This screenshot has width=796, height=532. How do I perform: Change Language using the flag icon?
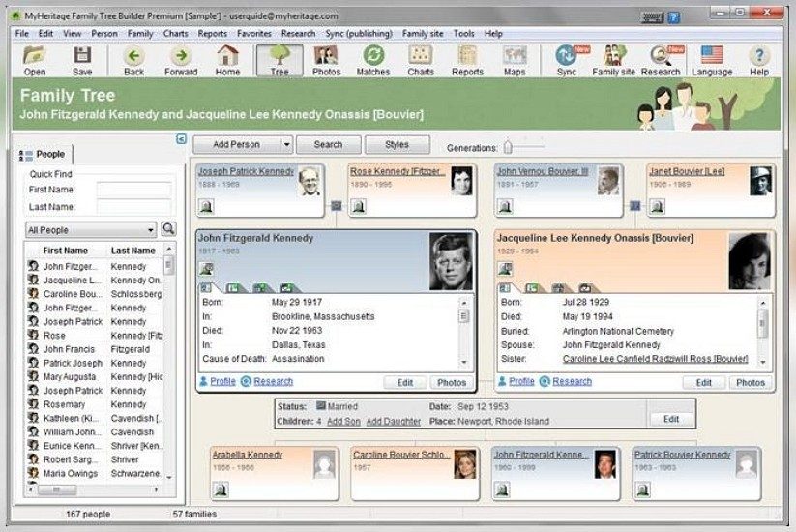712,60
